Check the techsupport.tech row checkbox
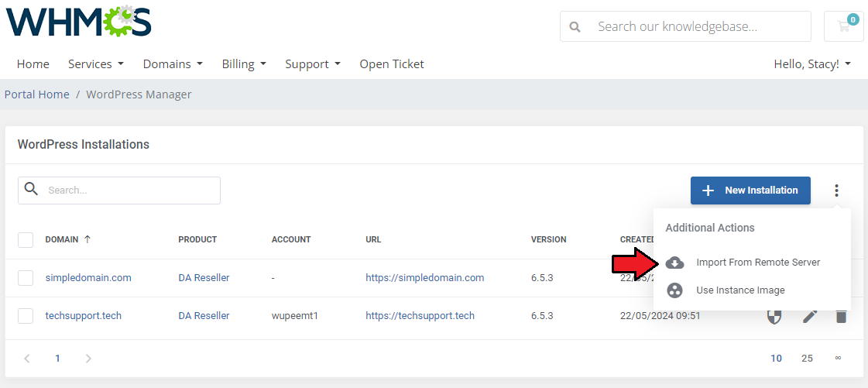The image size is (868, 388). pos(26,316)
